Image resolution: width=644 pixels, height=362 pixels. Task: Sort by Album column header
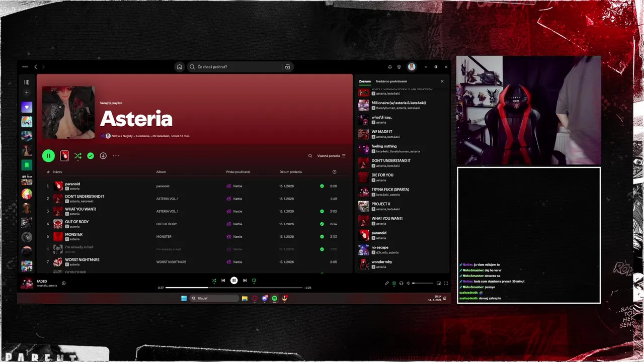tap(161, 172)
